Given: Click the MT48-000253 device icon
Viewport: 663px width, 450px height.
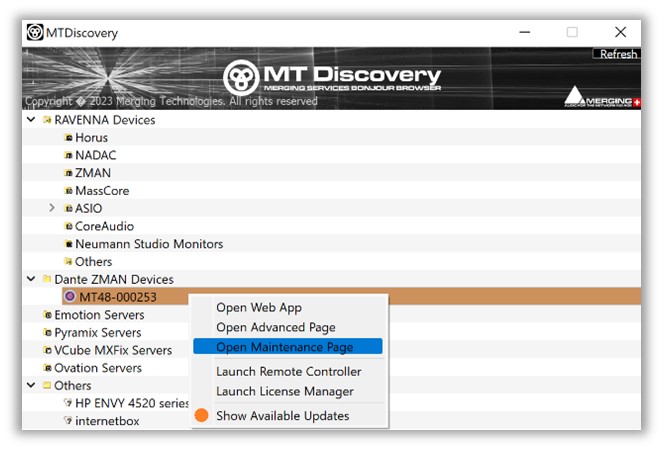Looking at the screenshot, I should [x=70, y=297].
